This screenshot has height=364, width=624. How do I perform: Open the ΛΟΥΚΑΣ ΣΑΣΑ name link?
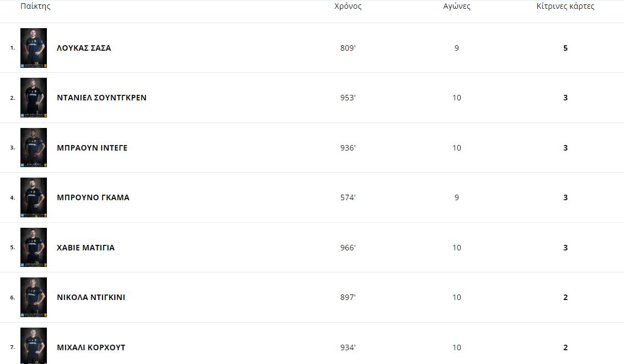pos(84,48)
